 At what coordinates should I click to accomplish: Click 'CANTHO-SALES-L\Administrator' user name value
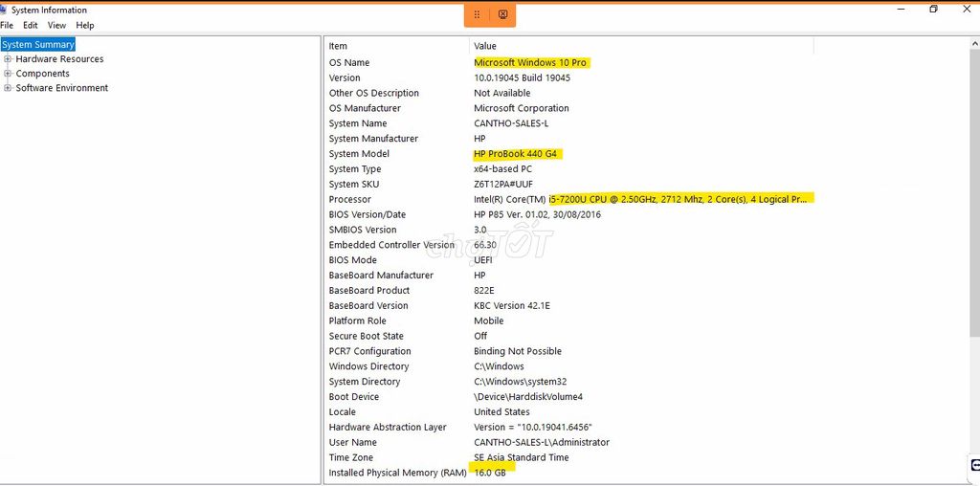[542, 442]
